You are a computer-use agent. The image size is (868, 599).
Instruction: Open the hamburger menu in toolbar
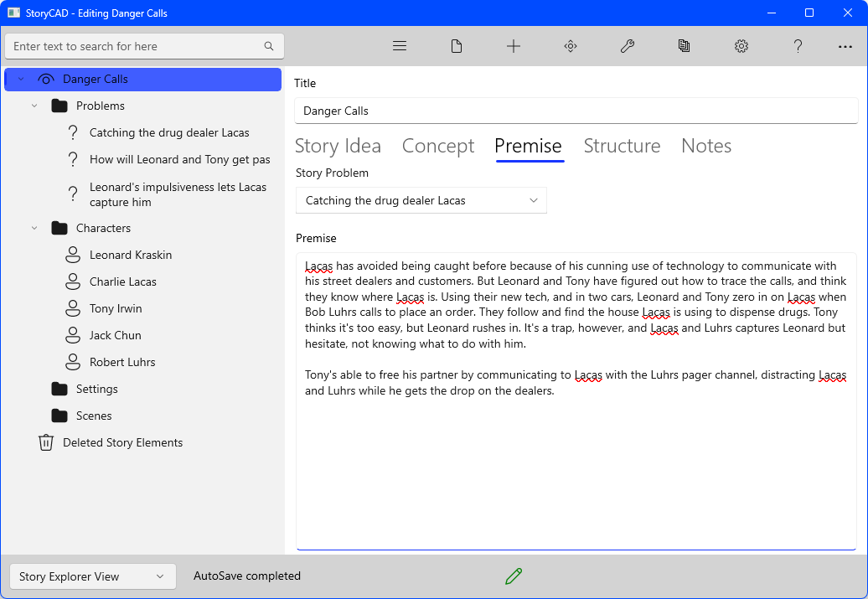coord(400,46)
